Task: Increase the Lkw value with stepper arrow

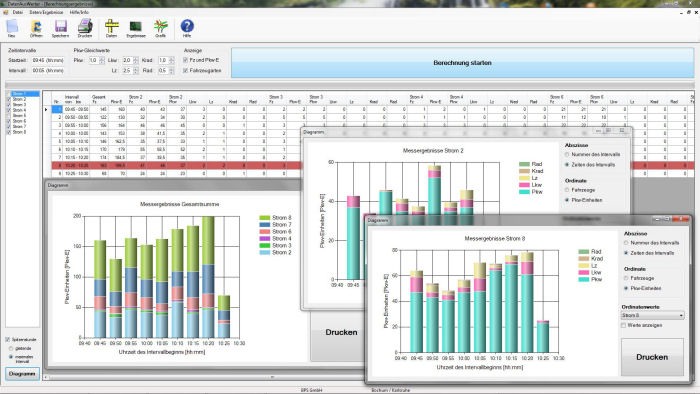Action: coord(136,58)
